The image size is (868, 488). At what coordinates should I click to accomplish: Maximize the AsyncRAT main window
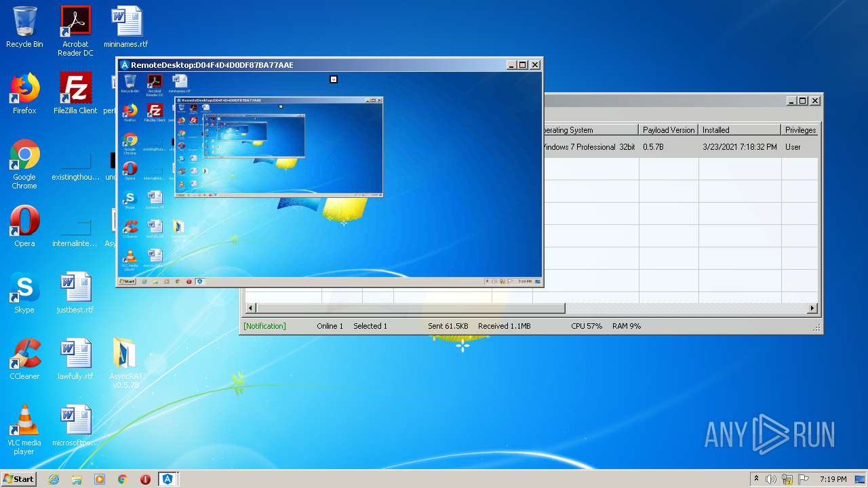tap(803, 101)
